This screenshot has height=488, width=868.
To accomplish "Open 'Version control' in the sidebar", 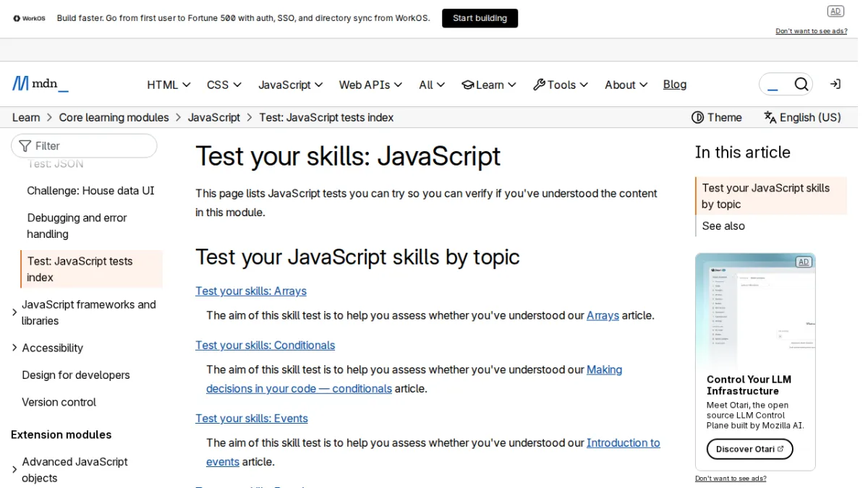I will point(59,402).
